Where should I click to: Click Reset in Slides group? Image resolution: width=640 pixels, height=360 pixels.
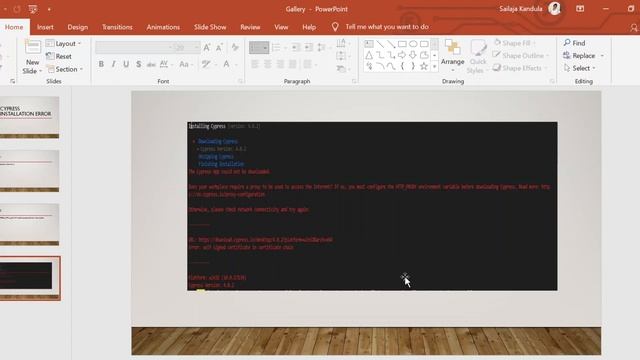click(59, 56)
